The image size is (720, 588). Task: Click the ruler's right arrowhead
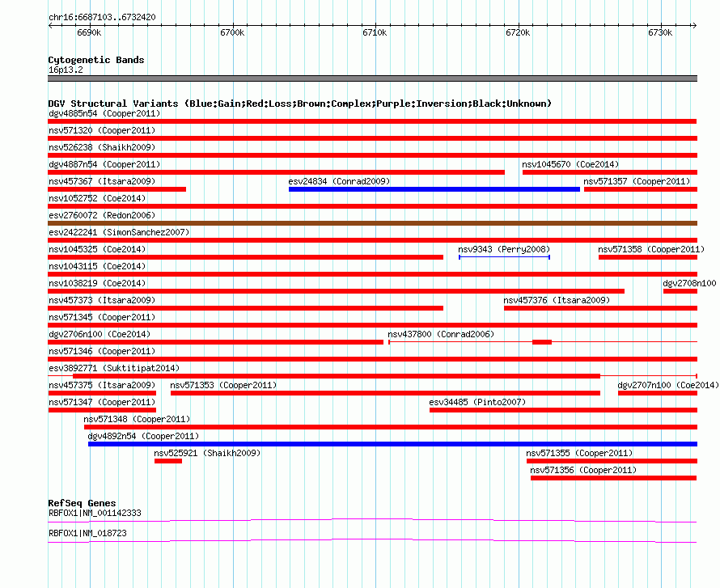click(694, 25)
